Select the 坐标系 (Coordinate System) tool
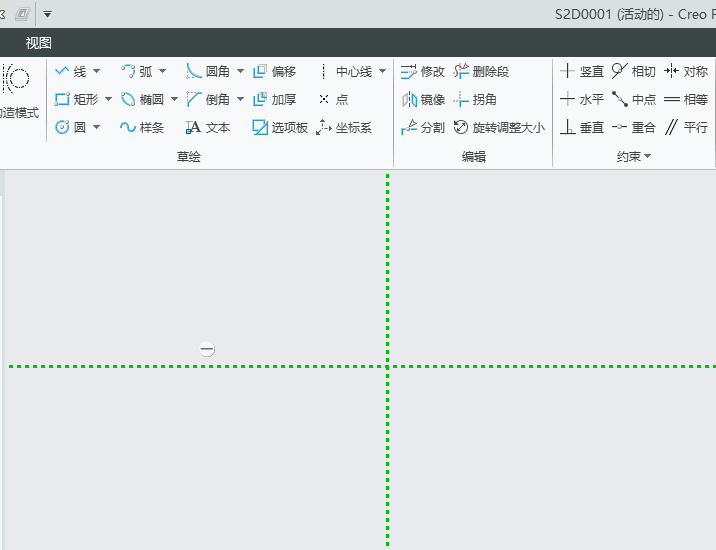 [344, 127]
